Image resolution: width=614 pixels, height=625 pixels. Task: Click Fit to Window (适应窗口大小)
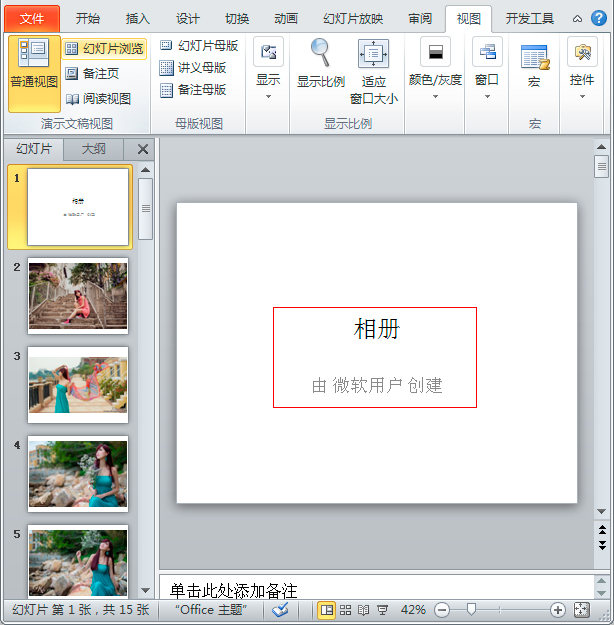[x=374, y=72]
